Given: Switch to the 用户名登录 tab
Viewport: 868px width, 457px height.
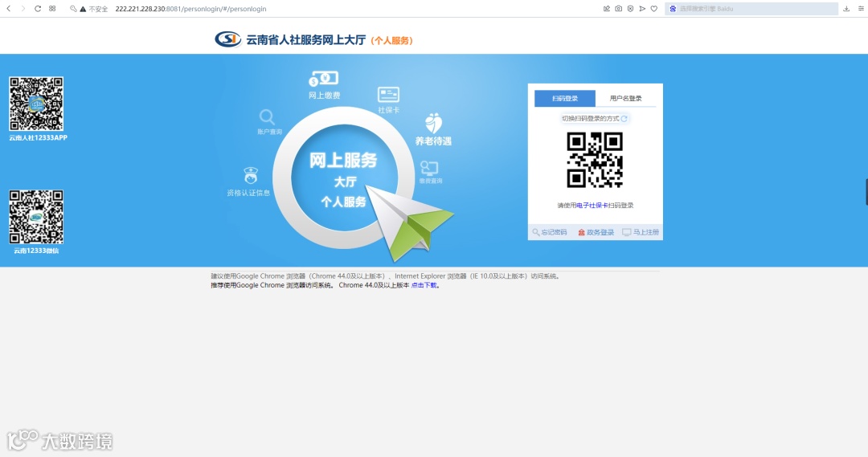Looking at the screenshot, I should [x=625, y=98].
